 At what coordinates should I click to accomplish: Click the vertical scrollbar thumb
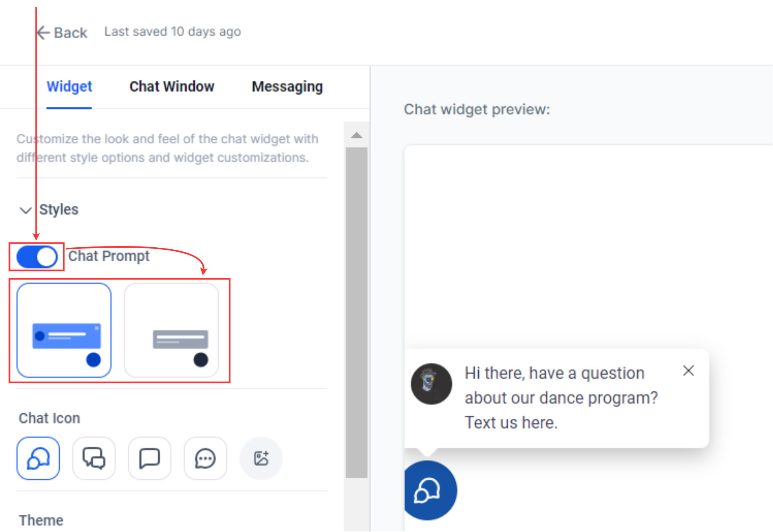coord(356,312)
